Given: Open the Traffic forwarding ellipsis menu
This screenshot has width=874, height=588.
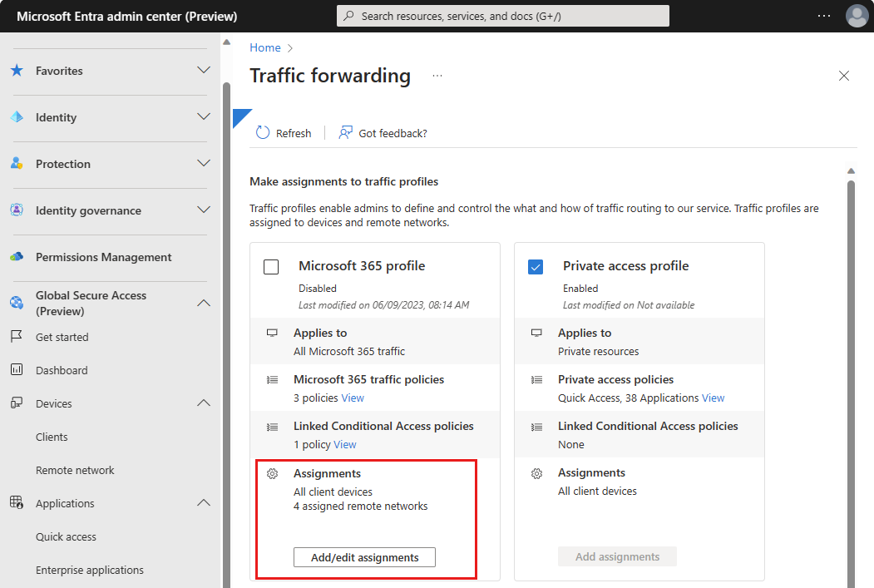Looking at the screenshot, I should pos(437,76).
